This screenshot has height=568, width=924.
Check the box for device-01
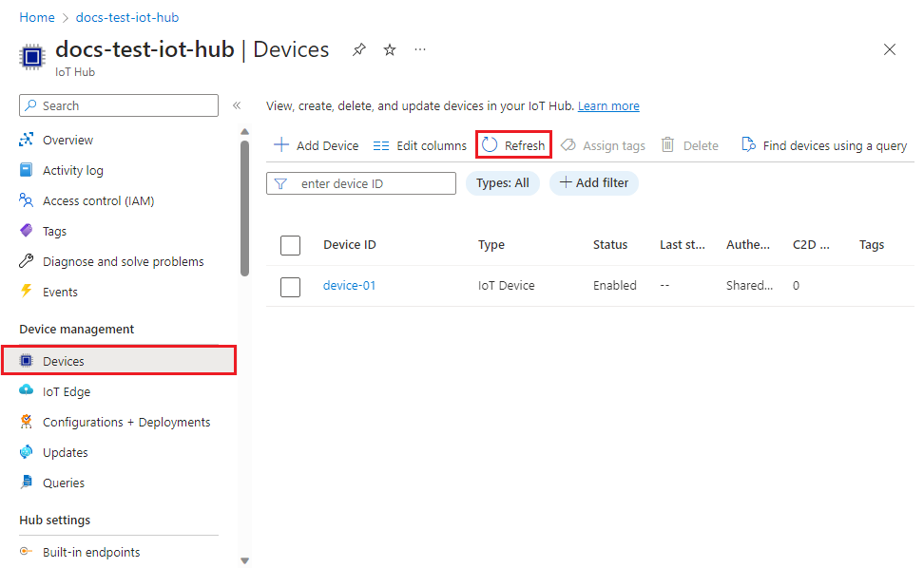coord(291,286)
